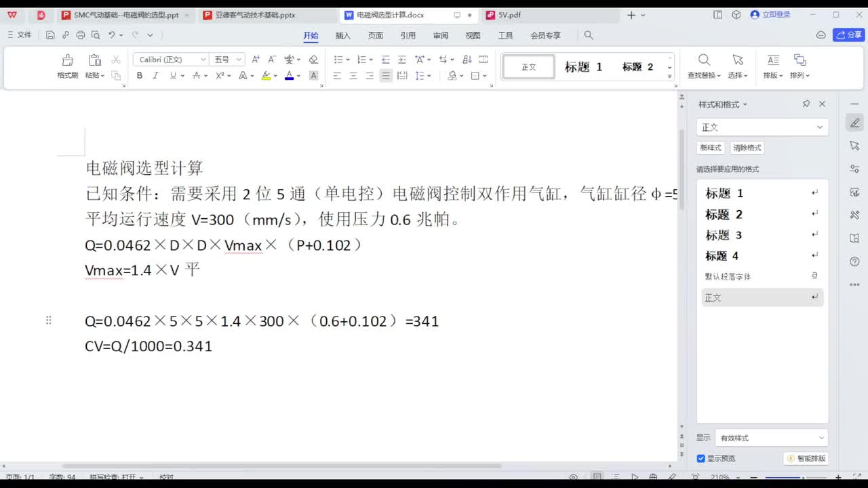868x488 pixels.
Task: Expand the styles gallery arrow
Action: click(x=670, y=76)
